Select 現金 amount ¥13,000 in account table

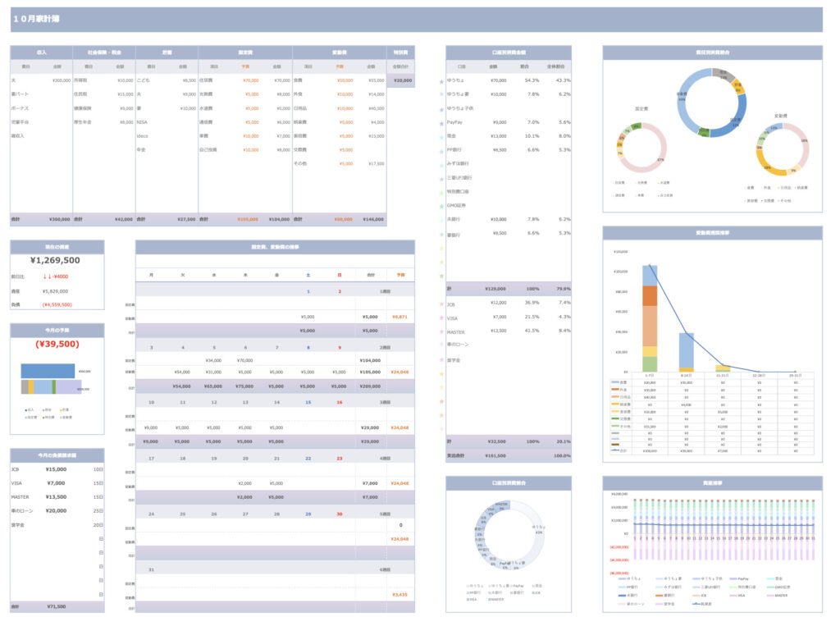click(498, 136)
